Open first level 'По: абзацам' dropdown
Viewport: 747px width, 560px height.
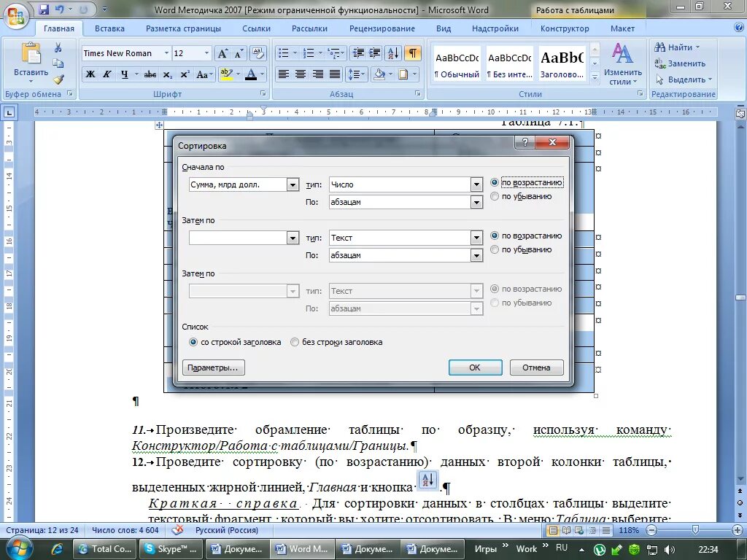[x=476, y=203]
